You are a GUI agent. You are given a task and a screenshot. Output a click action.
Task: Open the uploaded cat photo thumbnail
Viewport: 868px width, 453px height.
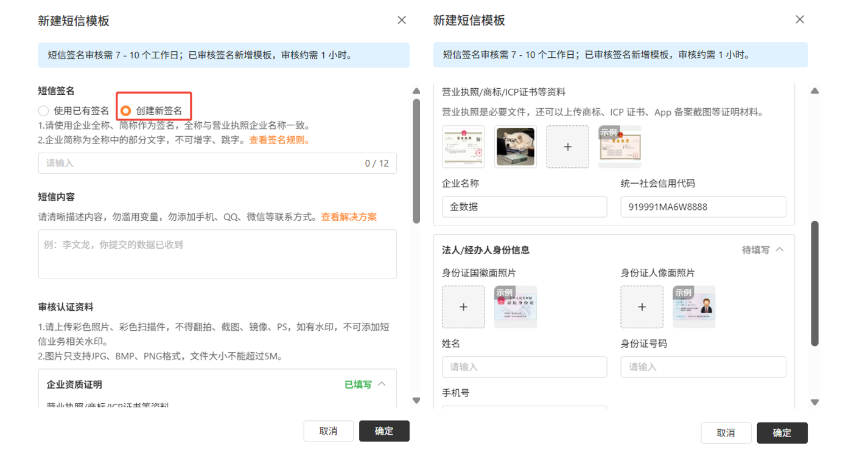[516, 147]
